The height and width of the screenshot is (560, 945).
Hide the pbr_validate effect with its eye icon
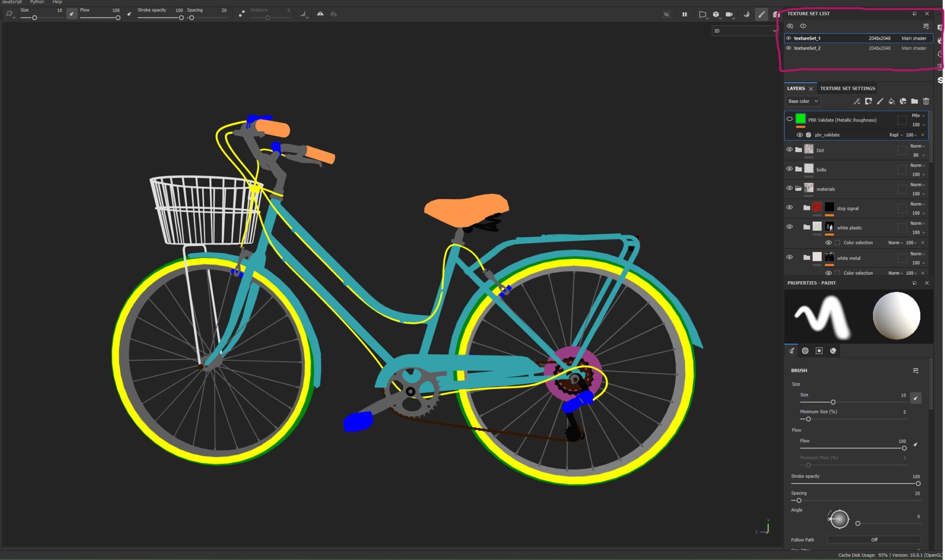(x=800, y=135)
